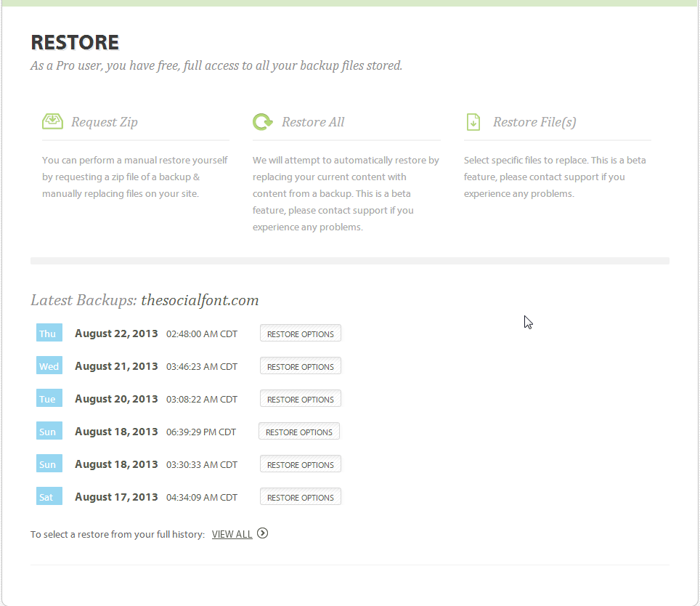This screenshot has width=700, height=606.
Task: Select the Sun badge for 06:39:29 PM backup
Action: click(49, 431)
